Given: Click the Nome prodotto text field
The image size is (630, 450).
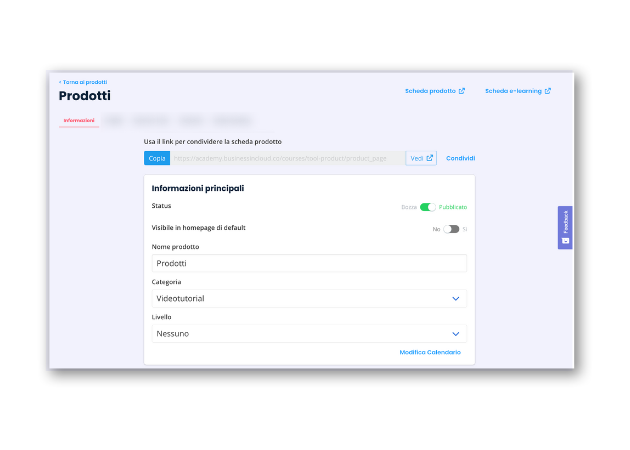Looking at the screenshot, I should (308, 264).
